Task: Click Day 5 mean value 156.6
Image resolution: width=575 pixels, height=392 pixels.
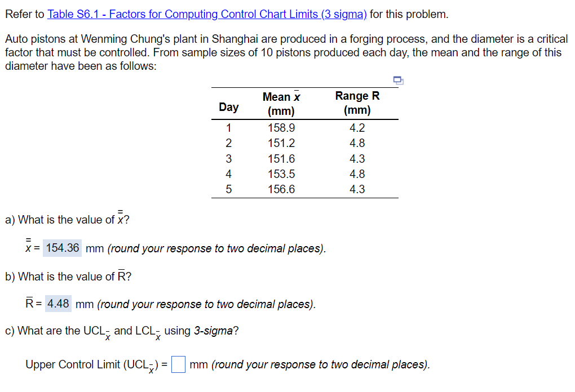Action: click(x=281, y=189)
